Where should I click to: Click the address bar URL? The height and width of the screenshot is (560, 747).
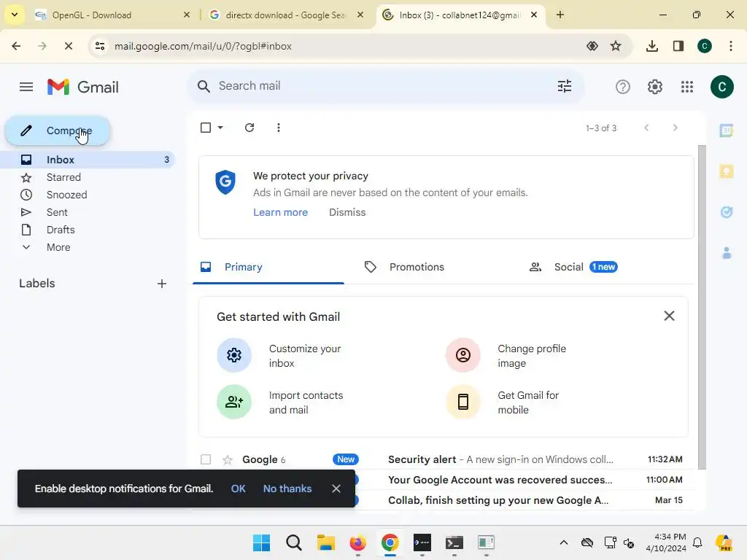(x=203, y=46)
